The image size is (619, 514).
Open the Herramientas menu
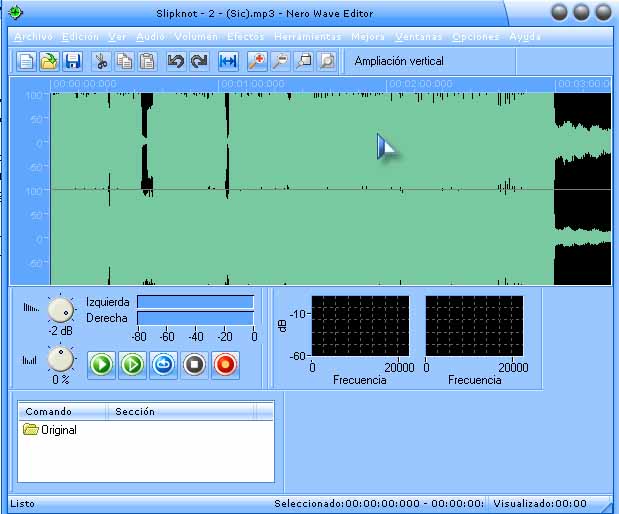(308, 37)
